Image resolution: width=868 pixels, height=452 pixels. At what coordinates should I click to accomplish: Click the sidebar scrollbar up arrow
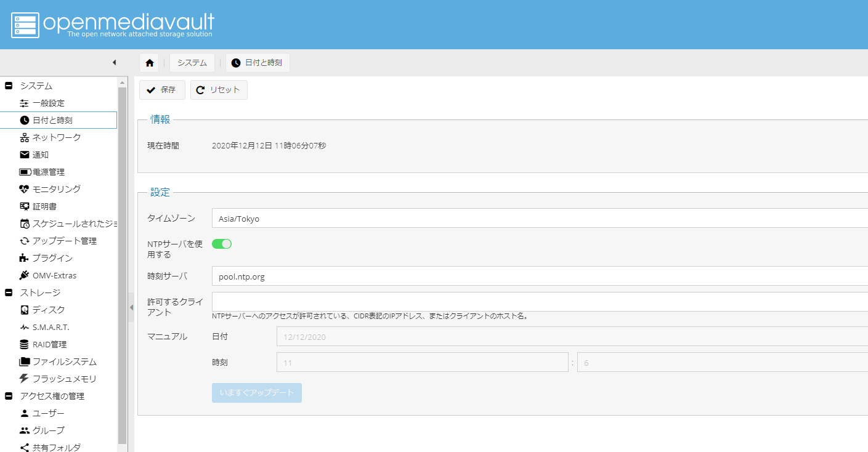[x=122, y=82]
